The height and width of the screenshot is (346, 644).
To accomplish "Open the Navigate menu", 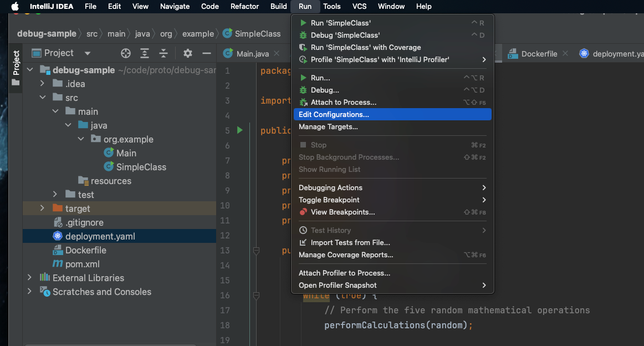I will 175,6.
